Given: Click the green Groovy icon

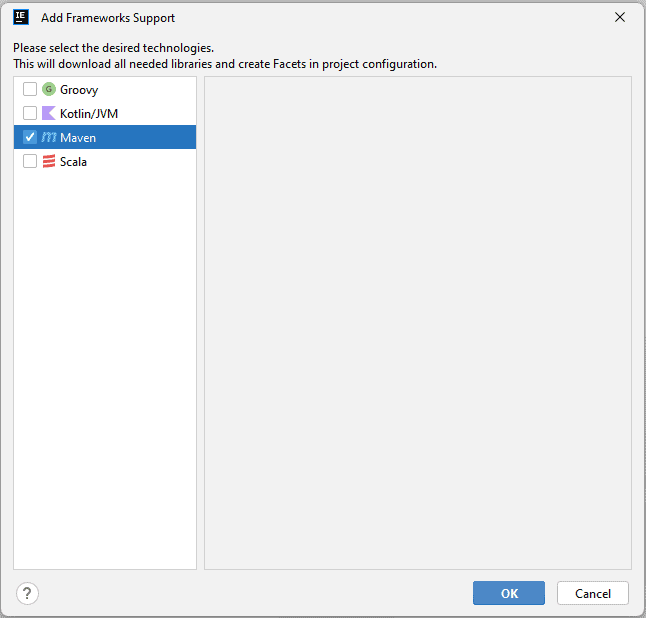Looking at the screenshot, I should 49,89.
